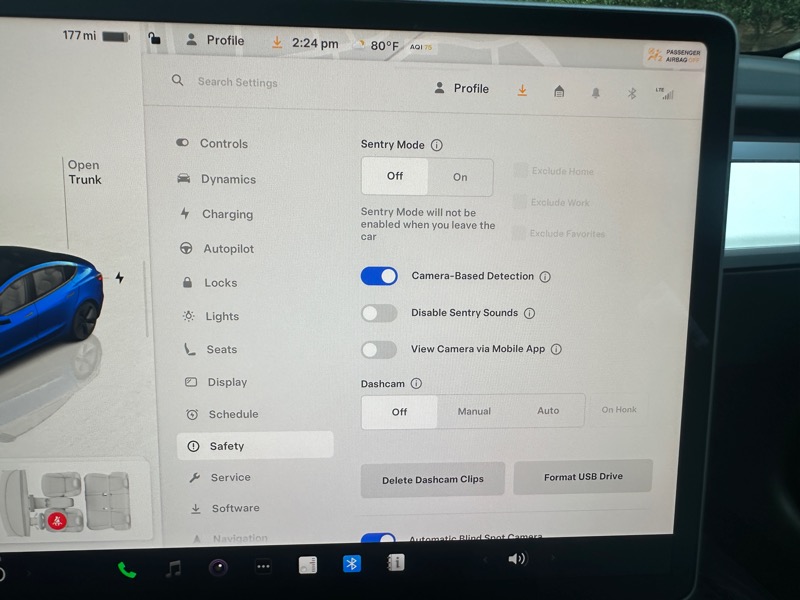
Task: Enable Disable Sentry Sounds switch
Action: [379, 313]
